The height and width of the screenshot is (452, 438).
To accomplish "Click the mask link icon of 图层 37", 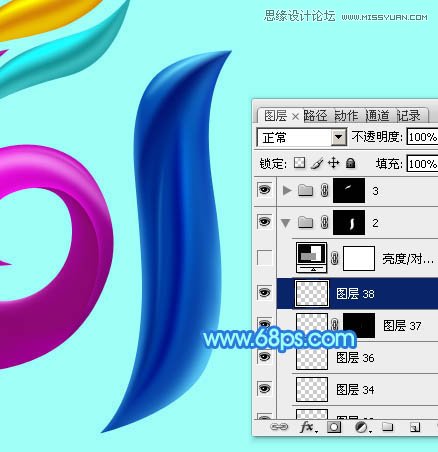I will pos(335,324).
